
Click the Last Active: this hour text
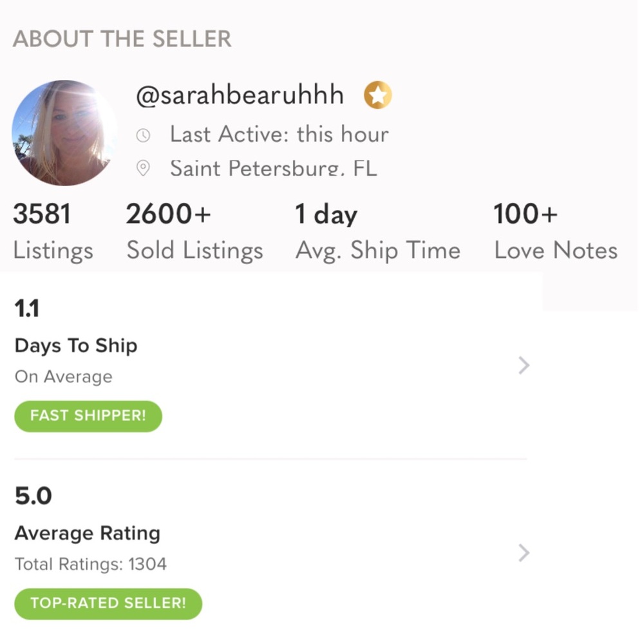pyautogui.click(x=279, y=135)
